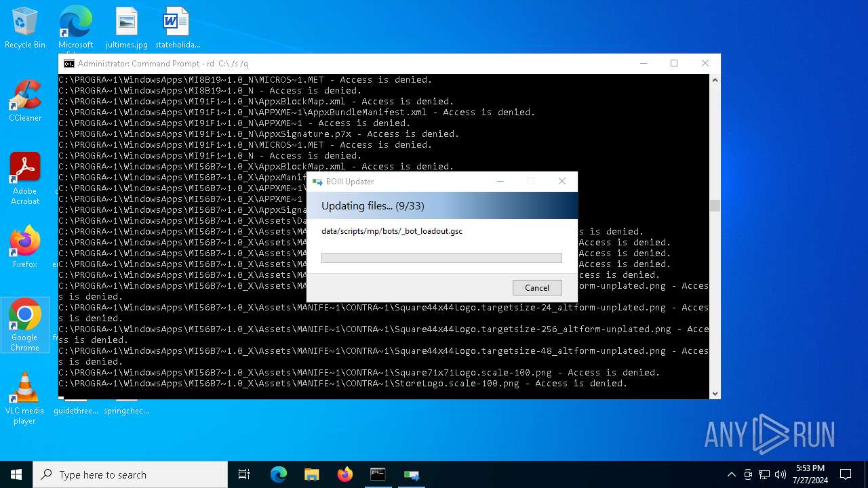This screenshot has width=868, height=488.
Task: Close the BOIII Updater window
Action: click(x=561, y=181)
